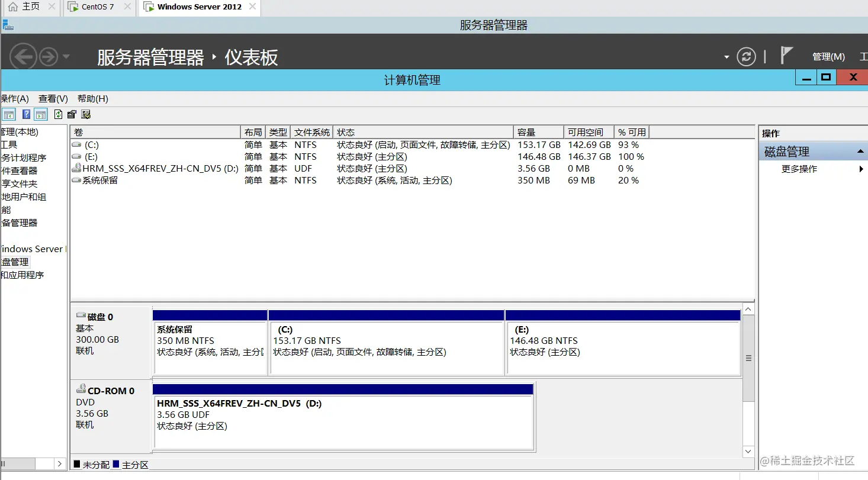The height and width of the screenshot is (480, 868).
Task: Select 磁盘管理 in the left tree
Action: point(15,262)
